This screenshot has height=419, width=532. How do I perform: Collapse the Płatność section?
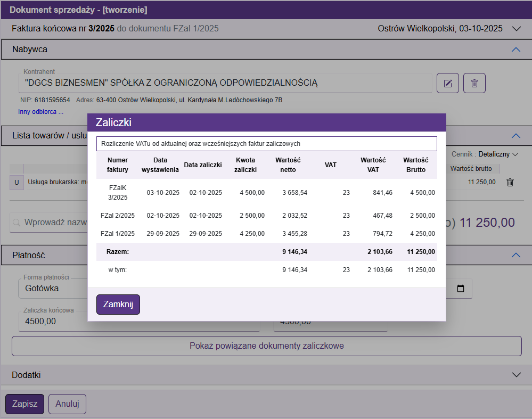pyautogui.click(x=515, y=255)
